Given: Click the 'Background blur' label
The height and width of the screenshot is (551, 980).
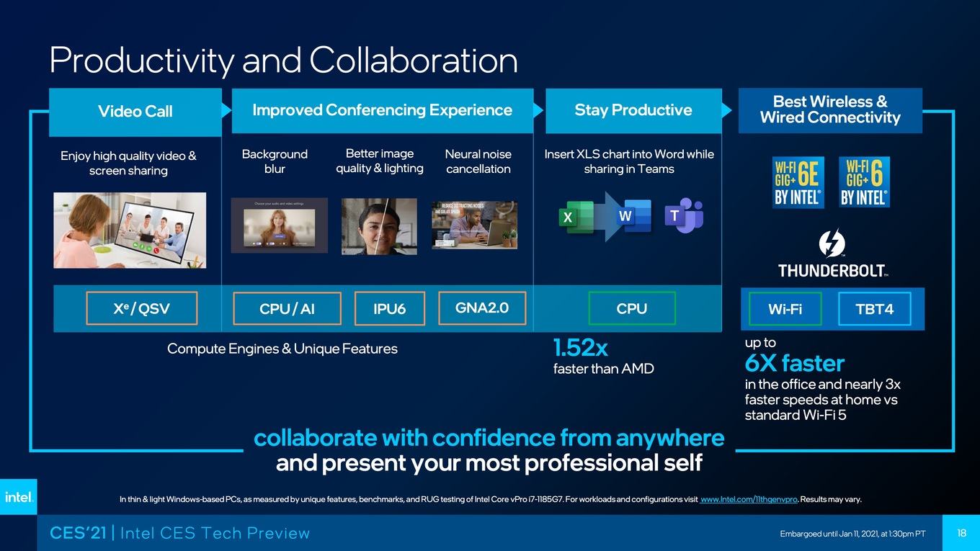Looking at the screenshot, I should coord(275,161).
